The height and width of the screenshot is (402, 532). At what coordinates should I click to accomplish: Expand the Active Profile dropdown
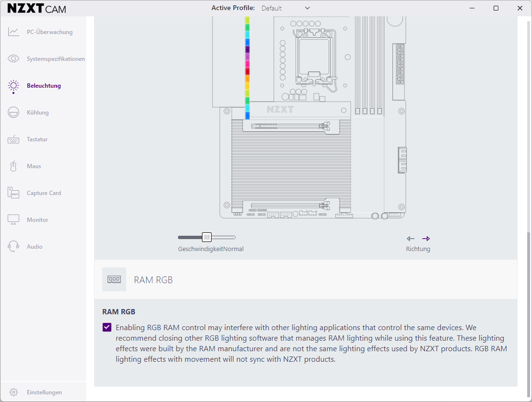point(307,8)
